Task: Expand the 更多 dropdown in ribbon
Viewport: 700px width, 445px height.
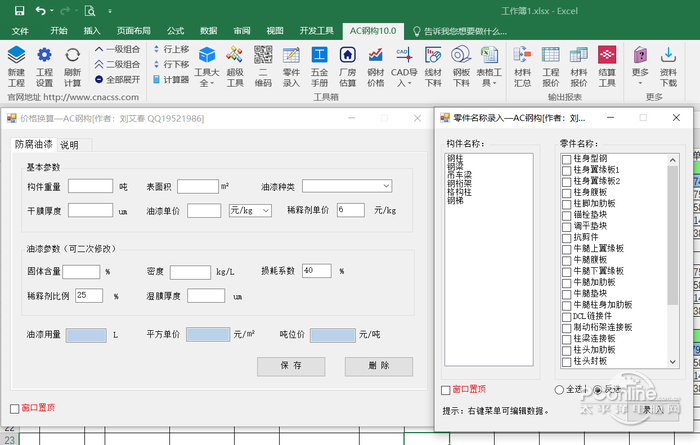Action: click(641, 62)
